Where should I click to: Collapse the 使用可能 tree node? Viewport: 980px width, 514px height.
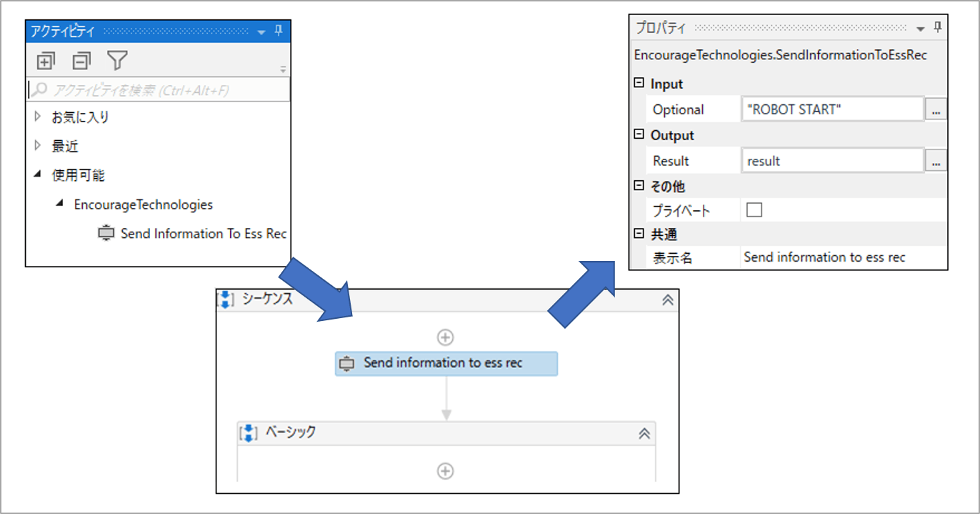click(37, 174)
